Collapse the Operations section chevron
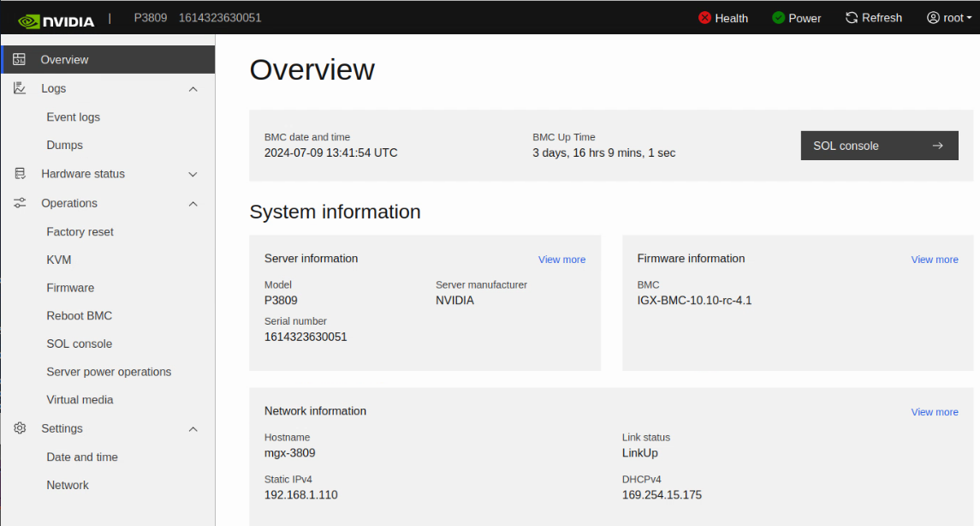Screen dimensions: 980x526 (x=193, y=204)
